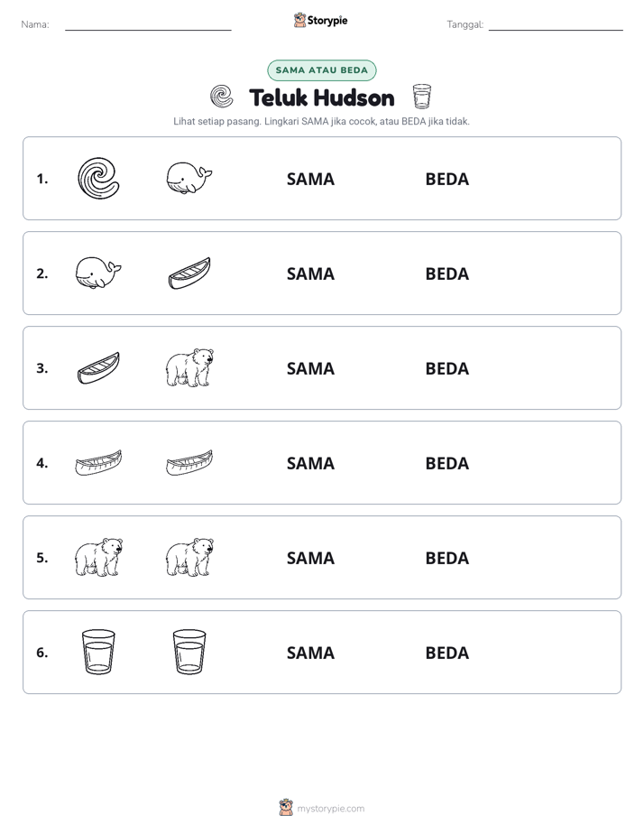
Task: Click the glass icon beside Teluk Hudson title
Action: tap(422, 97)
